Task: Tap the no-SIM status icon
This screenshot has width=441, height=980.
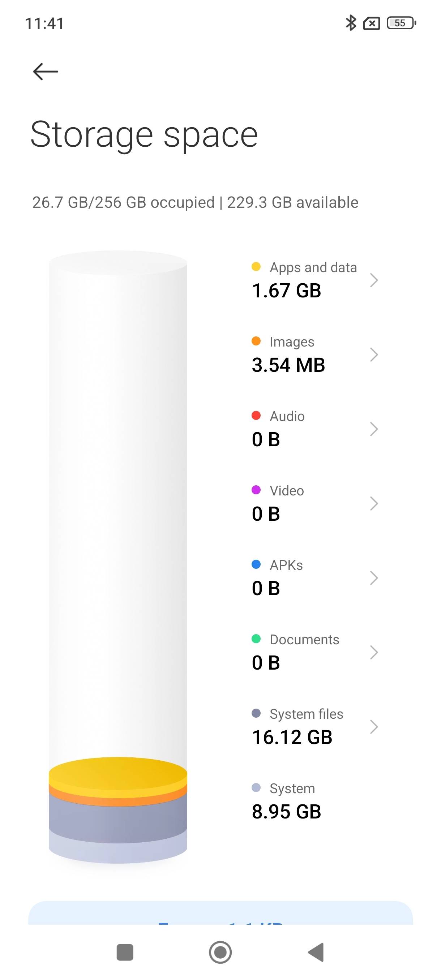Action: (x=371, y=23)
